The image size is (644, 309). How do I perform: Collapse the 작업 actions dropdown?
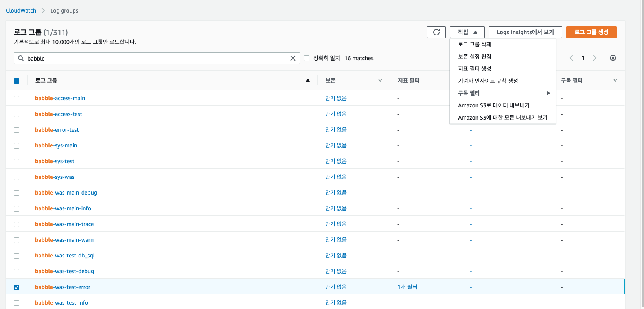[467, 32]
